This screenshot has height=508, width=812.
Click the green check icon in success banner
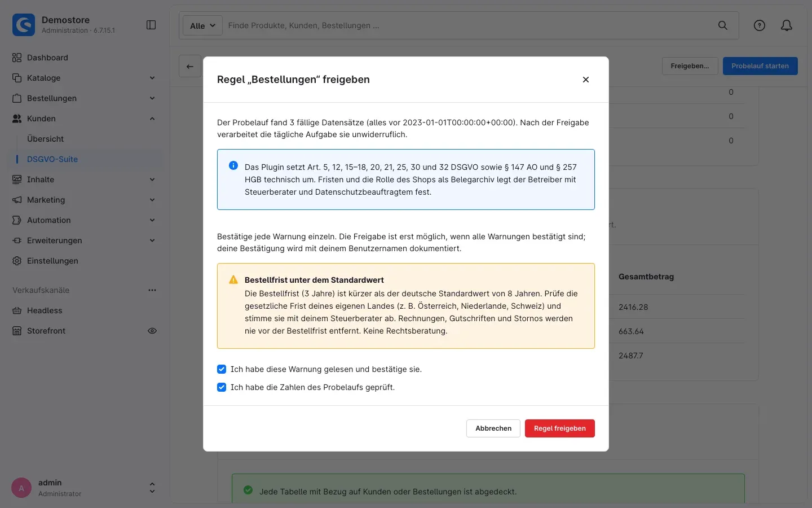click(248, 491)
